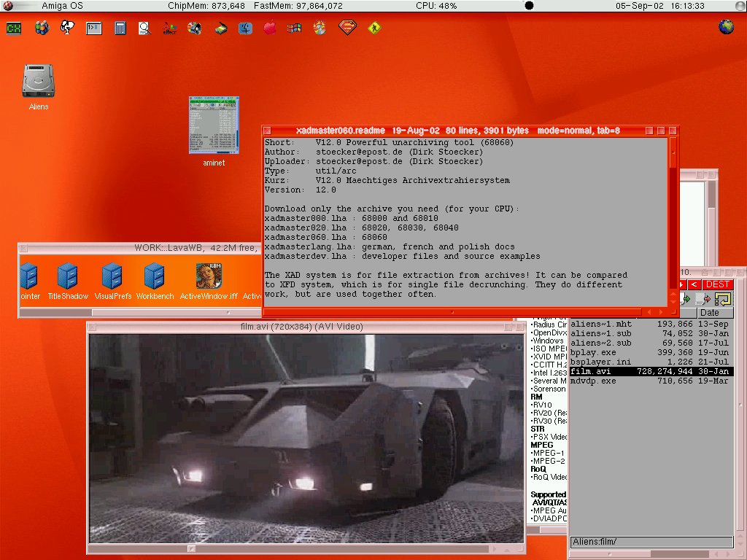
Task: Open the aminet desktop thumbnail
Action: 214,125
